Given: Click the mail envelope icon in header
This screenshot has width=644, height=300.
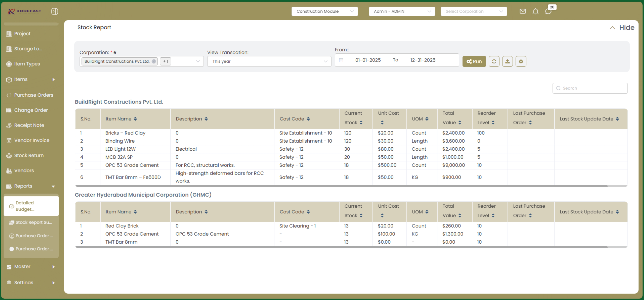Looking at the screenshot, I should click(523, 11).
